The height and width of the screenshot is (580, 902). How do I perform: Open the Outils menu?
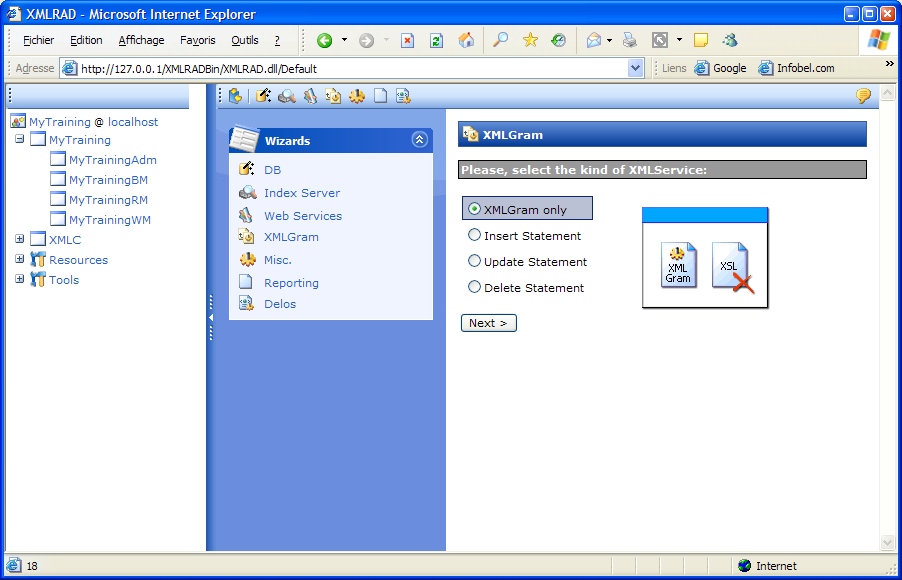pyautogui.click(x=244, y=41)
